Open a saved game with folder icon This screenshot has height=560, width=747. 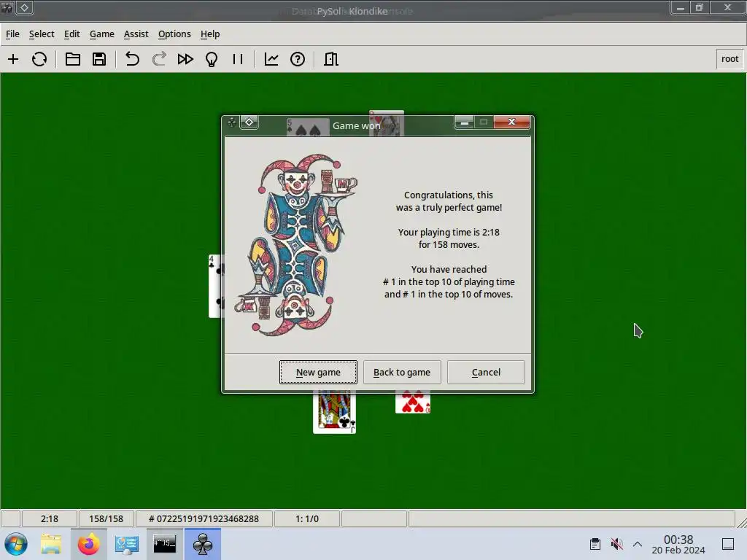coord(72,59)
